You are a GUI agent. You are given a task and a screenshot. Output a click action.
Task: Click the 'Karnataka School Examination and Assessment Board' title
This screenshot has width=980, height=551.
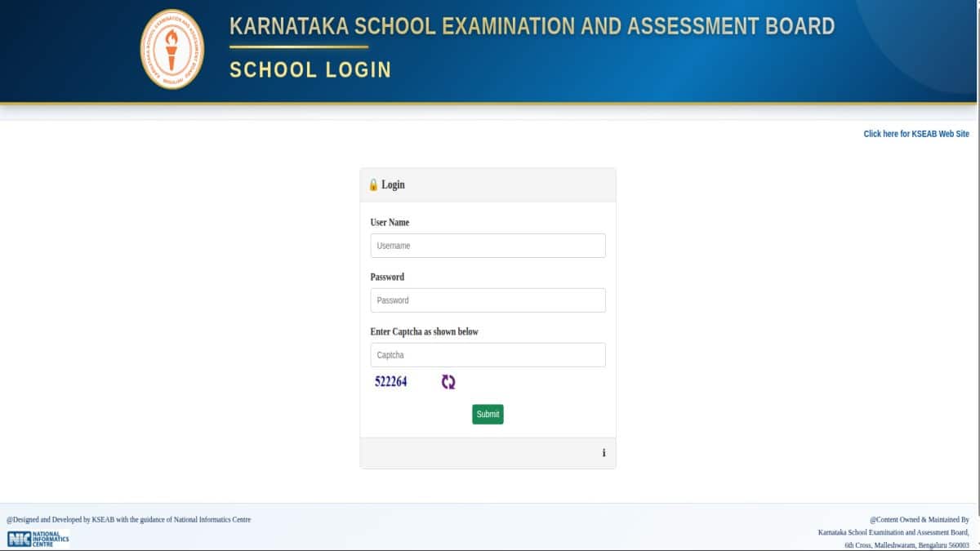pos(532,26)
